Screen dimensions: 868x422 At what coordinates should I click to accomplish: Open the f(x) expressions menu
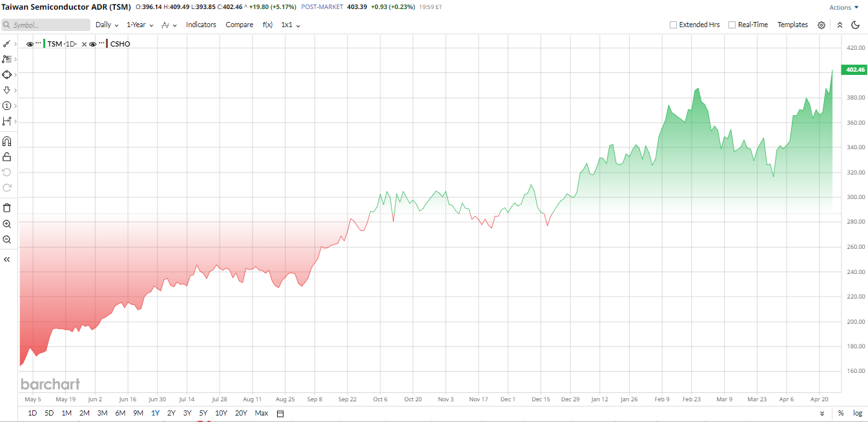pyautogui.click(x=267, y=25)
